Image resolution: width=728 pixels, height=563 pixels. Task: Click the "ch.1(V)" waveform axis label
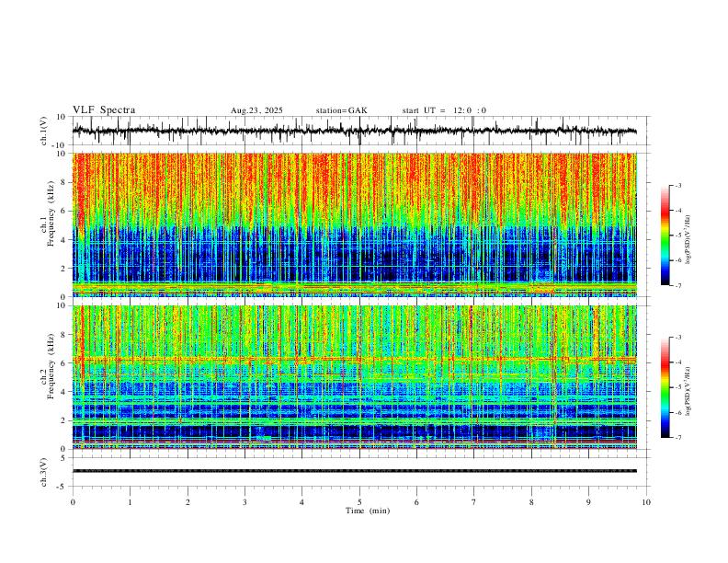pos(44,131)
